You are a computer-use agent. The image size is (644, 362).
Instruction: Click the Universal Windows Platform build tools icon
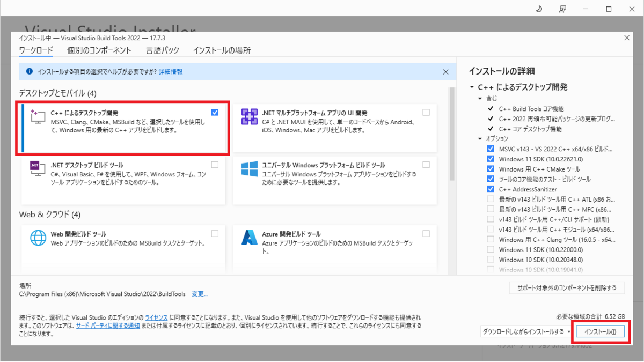coord(250,168)
